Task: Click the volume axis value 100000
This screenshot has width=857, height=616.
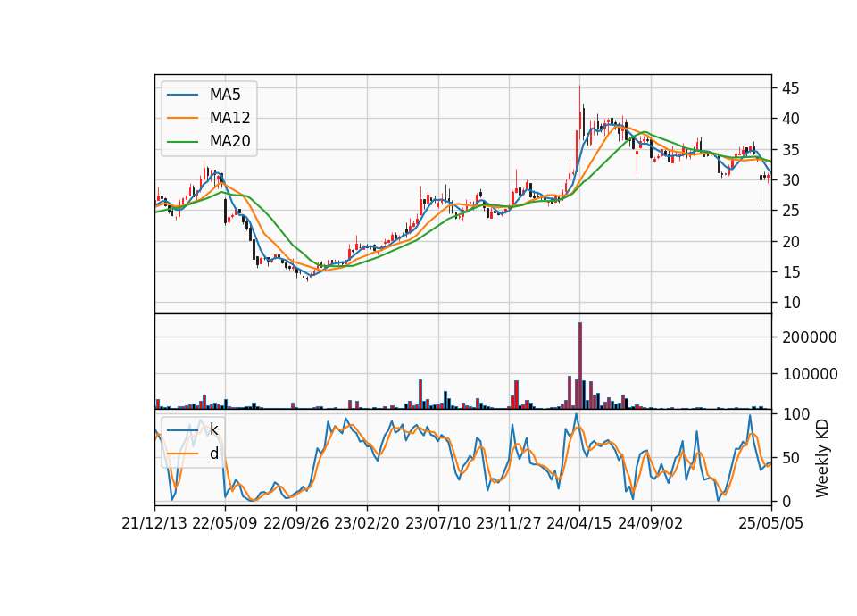Action: (x=810, y=374)
